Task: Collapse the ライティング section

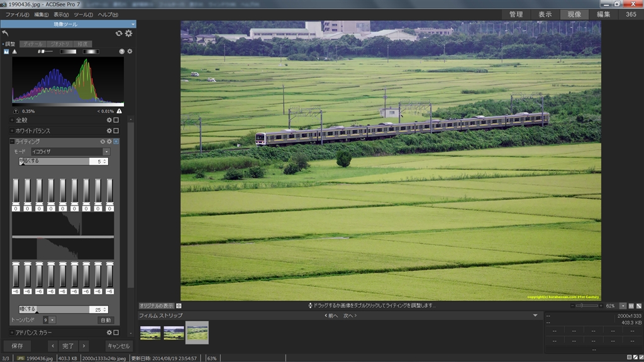Action: tap(12, 141)
